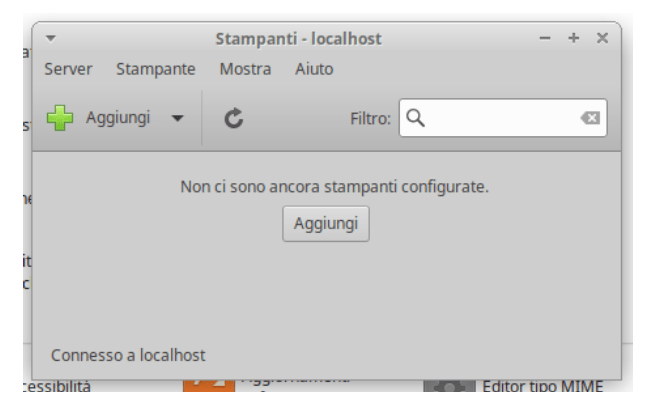Clear the filter using backspace icon
The image size is (657, 416).
click(590, 118)
